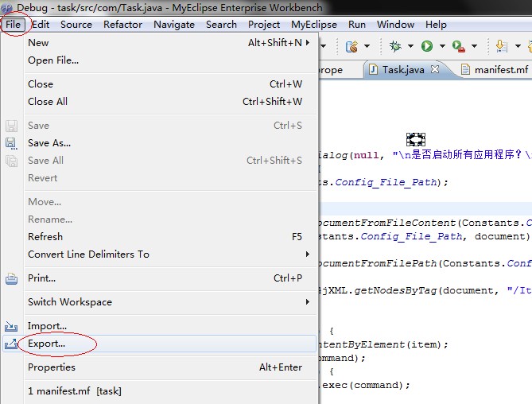The height and width of the screenshot is (404, 532).
Task: Expand the New submenu arrow
Action: 308,43
